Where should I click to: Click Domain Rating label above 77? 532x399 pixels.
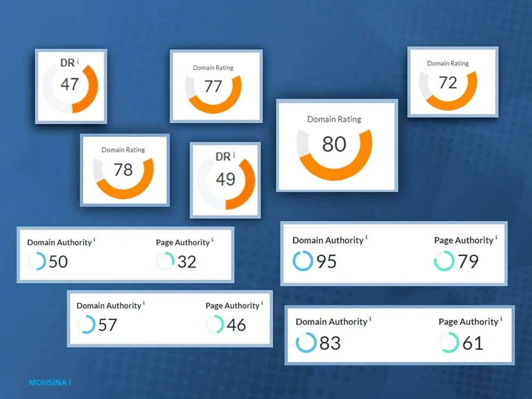tap(213, 68)
